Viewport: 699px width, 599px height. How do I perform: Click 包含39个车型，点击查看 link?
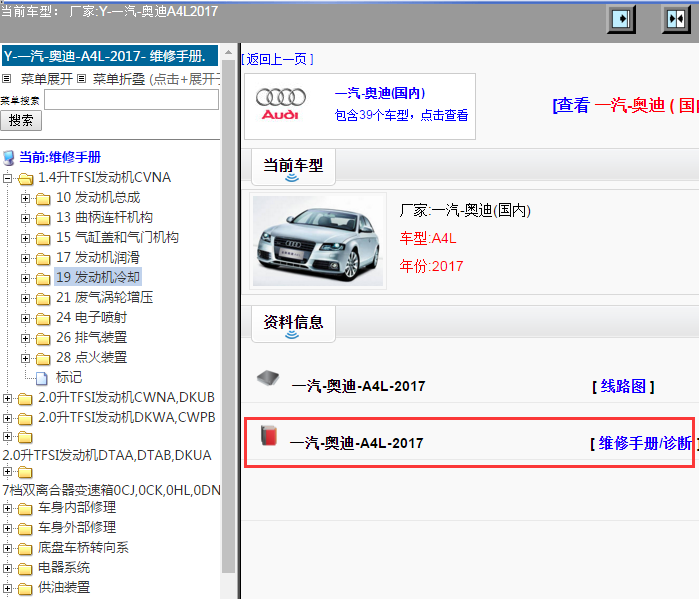tap(401, 115)
